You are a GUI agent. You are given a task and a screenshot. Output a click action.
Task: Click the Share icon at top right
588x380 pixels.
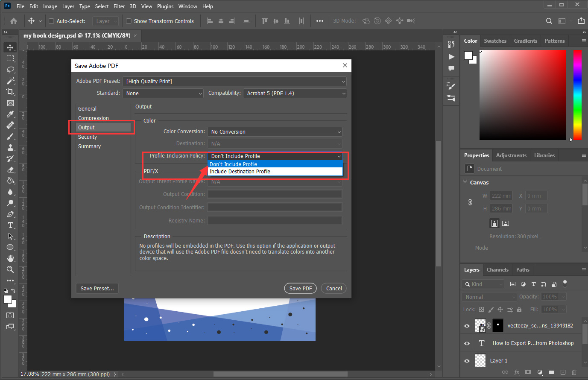[x=581, y=21]
